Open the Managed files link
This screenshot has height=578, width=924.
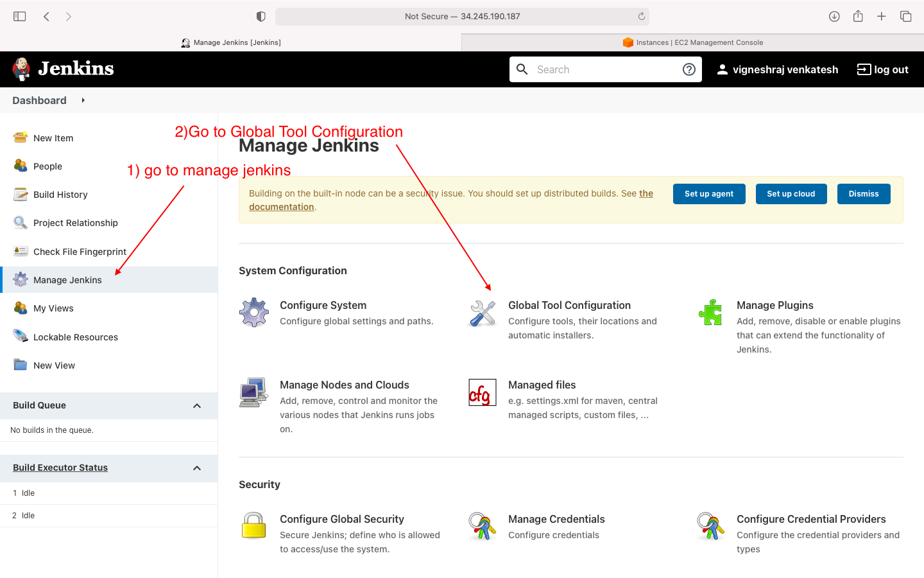(x=542, y=385)
